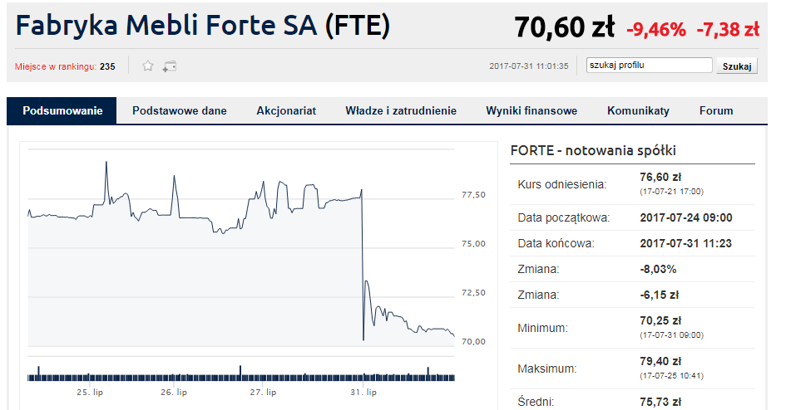The width and height of the screenshot is (786, 410).
Task: Click Miejsce w rankingu link
Action: [x=55, y=67]
